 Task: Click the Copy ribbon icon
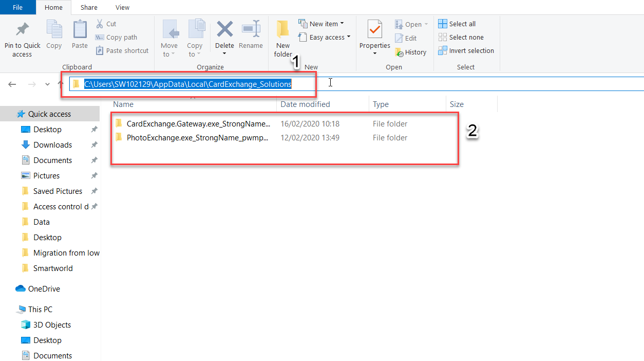tap(54, 29)
